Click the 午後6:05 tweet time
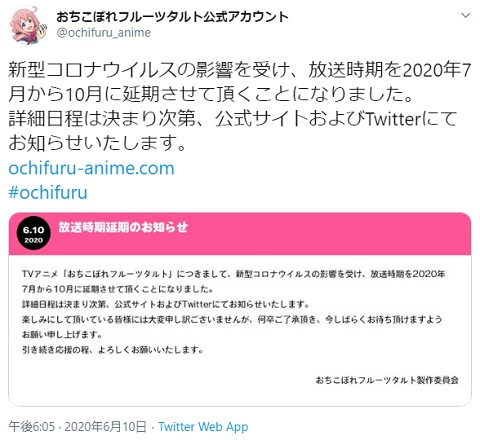The width and height of the screenshot is (480, 440). pos(32,427)
